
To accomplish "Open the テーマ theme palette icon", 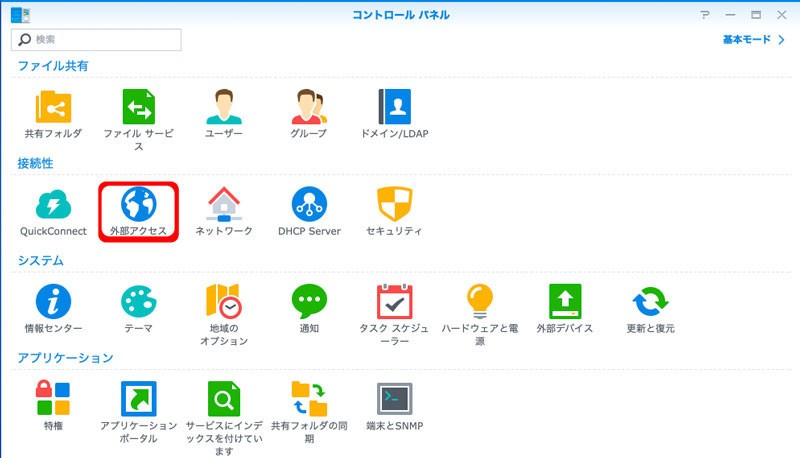I will (138, 301).
